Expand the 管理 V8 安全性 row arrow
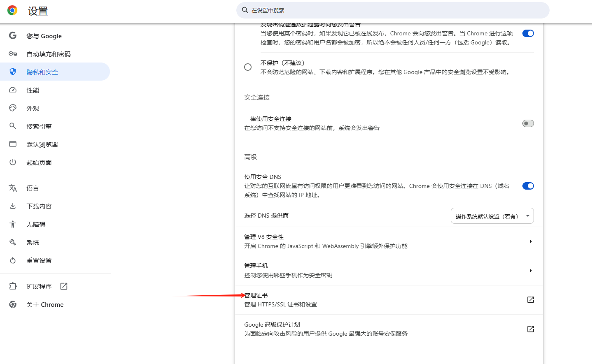Image resolution: width=592 pixels, height=364 pixels. pyautogui.click(x=531, y=241)
